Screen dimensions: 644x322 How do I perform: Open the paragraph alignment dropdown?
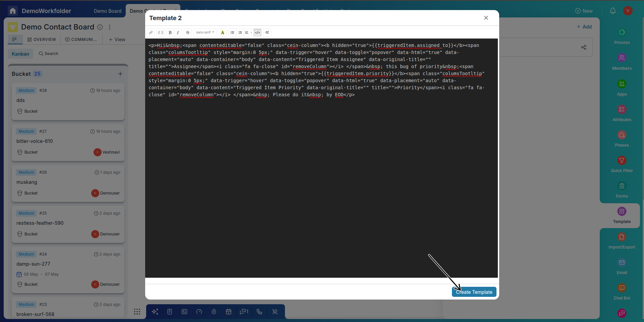248,33
